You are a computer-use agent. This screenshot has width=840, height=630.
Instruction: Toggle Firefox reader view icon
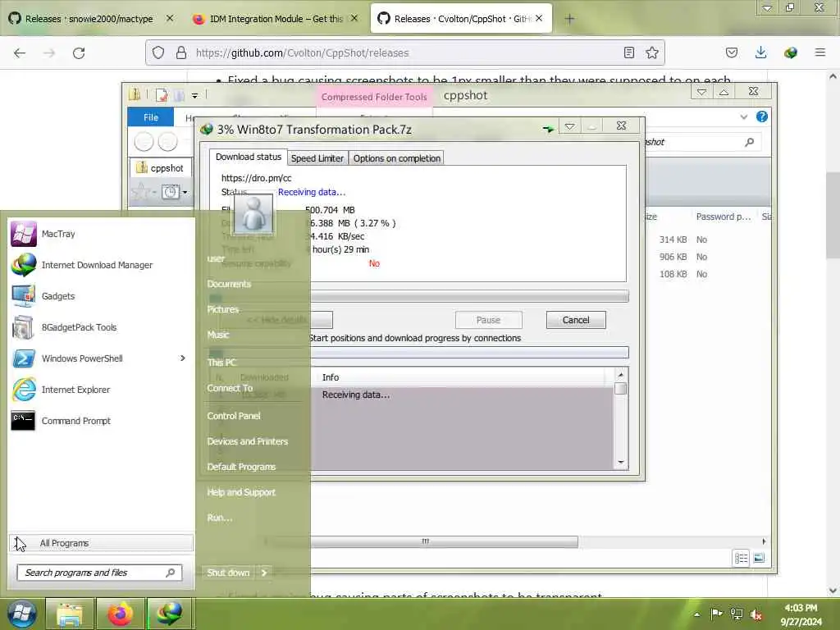point(629,52)
